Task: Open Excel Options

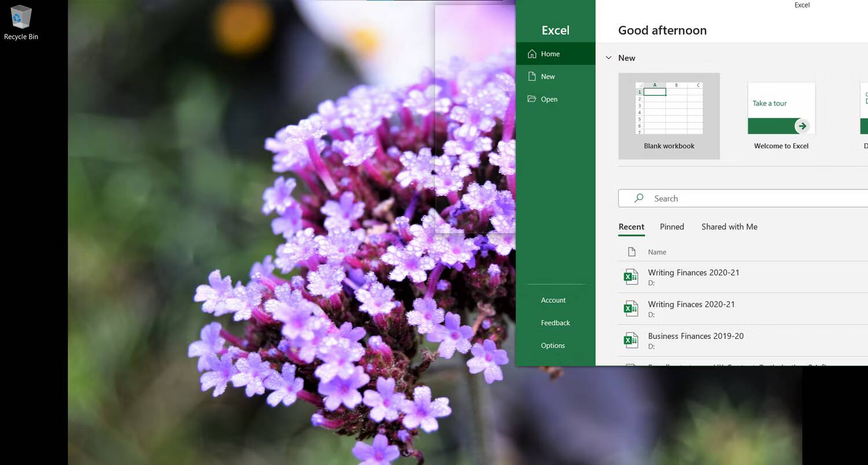Action: point(553,345)
